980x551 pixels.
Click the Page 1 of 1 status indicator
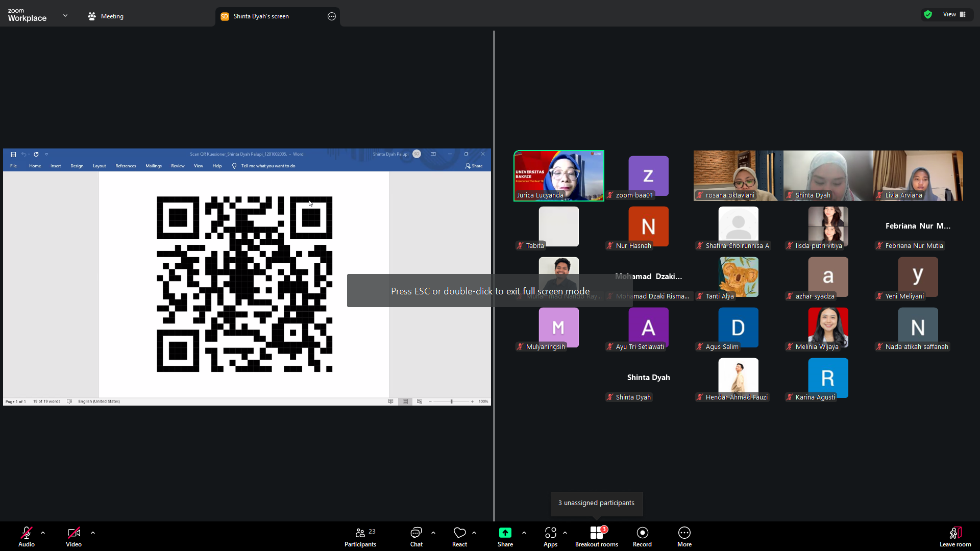tap(15, 402)
